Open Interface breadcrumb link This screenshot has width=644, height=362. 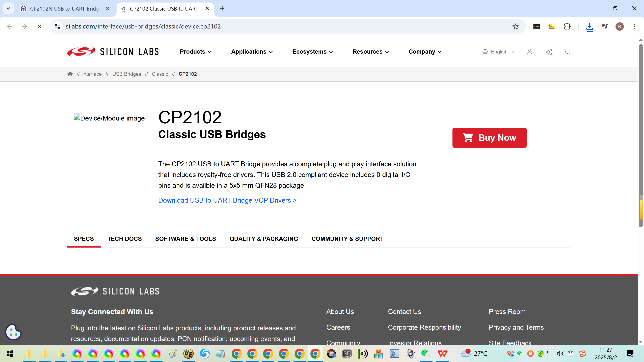(92, 74)
